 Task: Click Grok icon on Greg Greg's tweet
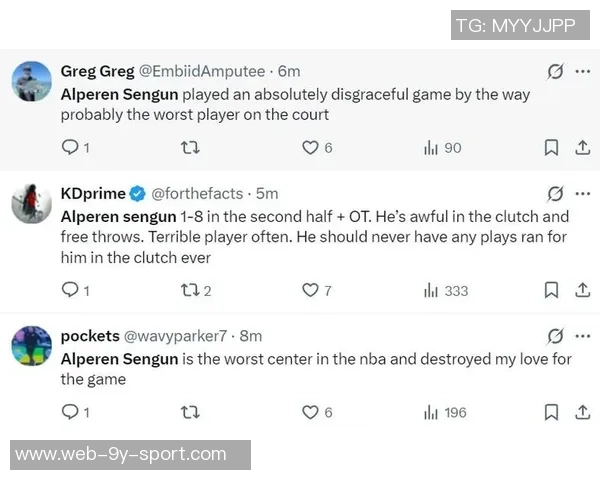click(x=555, y=72)
